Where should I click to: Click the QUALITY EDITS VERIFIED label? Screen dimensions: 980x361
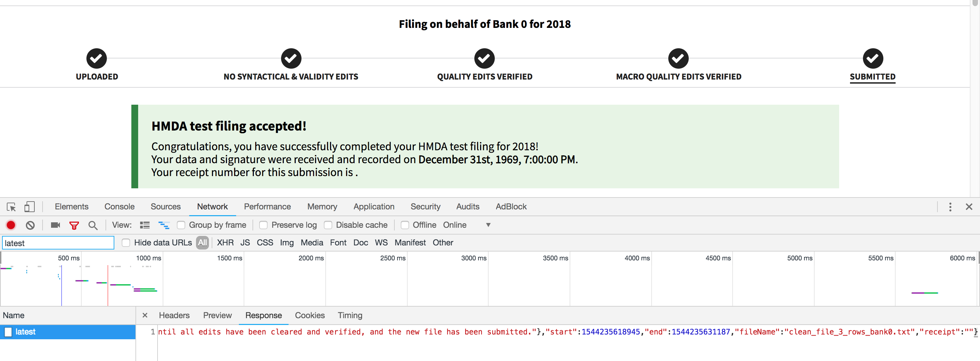coord(484,76)
